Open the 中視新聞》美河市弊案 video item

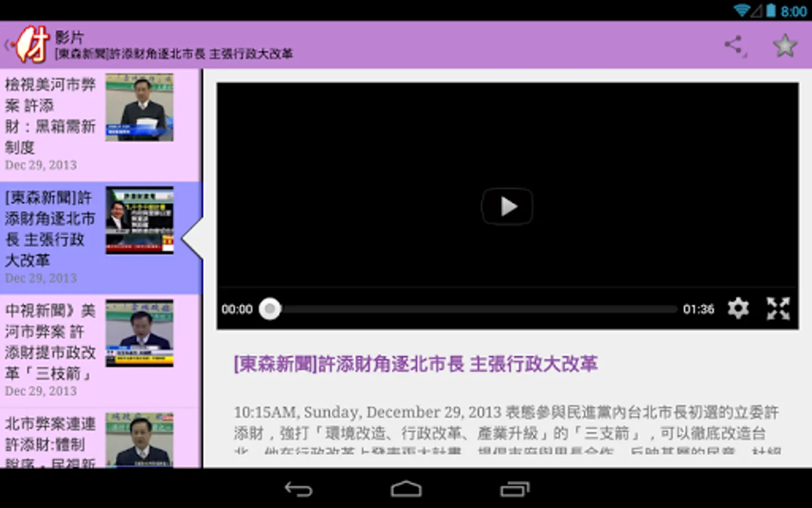100,351
